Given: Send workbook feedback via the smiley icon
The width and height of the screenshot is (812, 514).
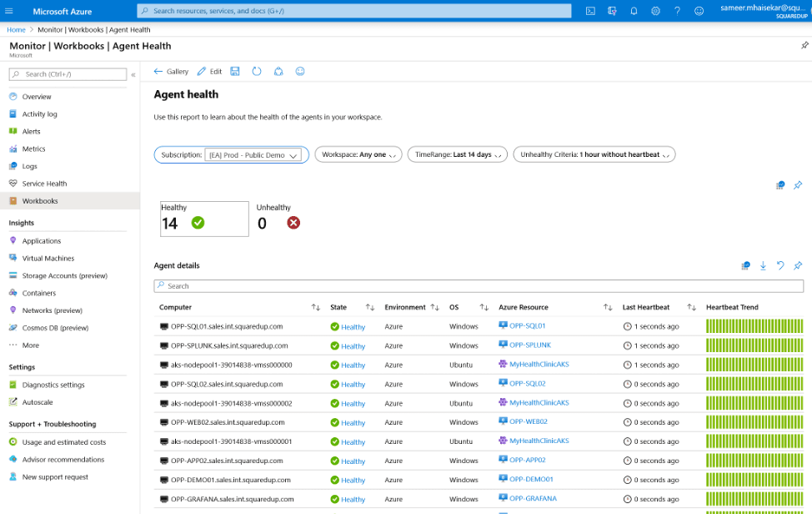Looking at the screenshot, I should (300, 72).
